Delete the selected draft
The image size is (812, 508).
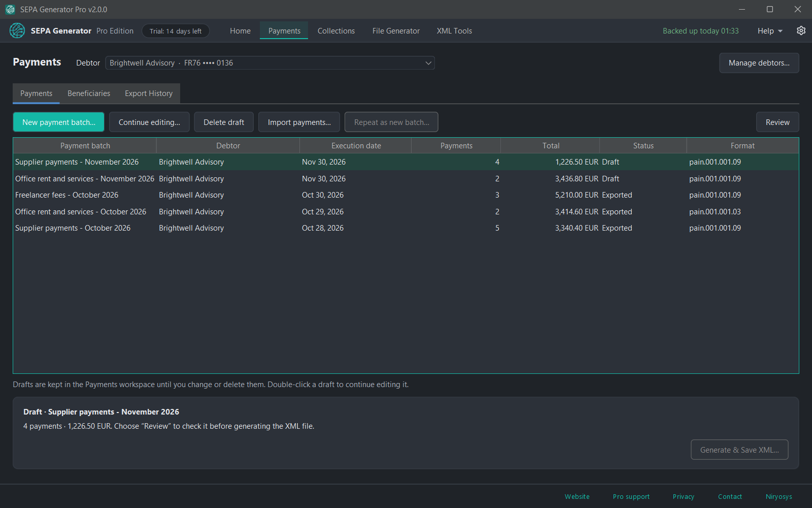click(x=224, y=122)
